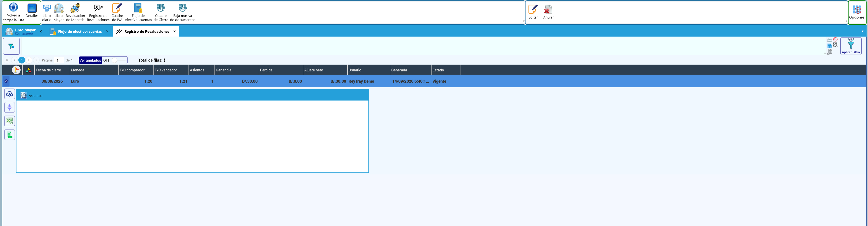Viewport: 868px width, 226px height.
Task: Click the red sort arrows icon
Action: pos(835,39)
